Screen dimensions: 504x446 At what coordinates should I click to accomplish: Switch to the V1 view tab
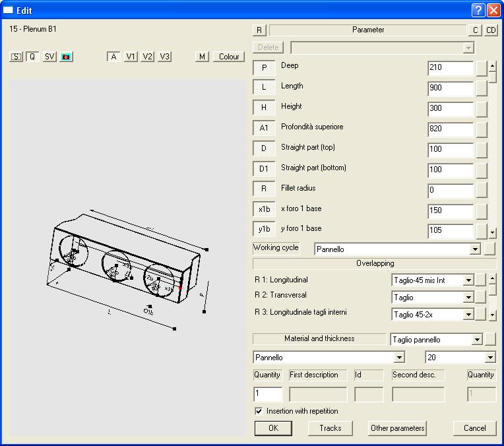(131, 57)
